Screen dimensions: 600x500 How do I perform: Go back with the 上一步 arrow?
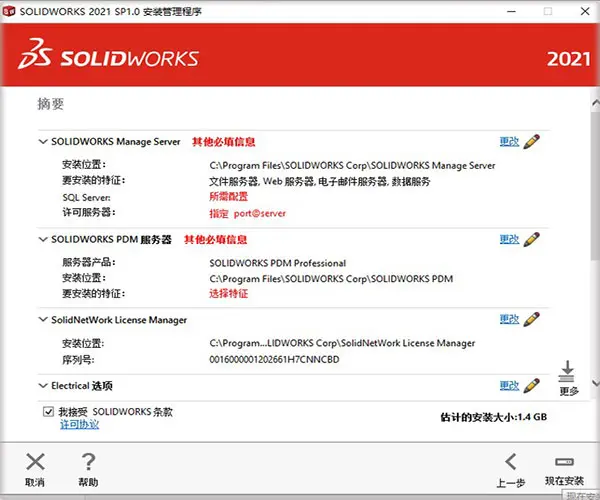point(511,462)
